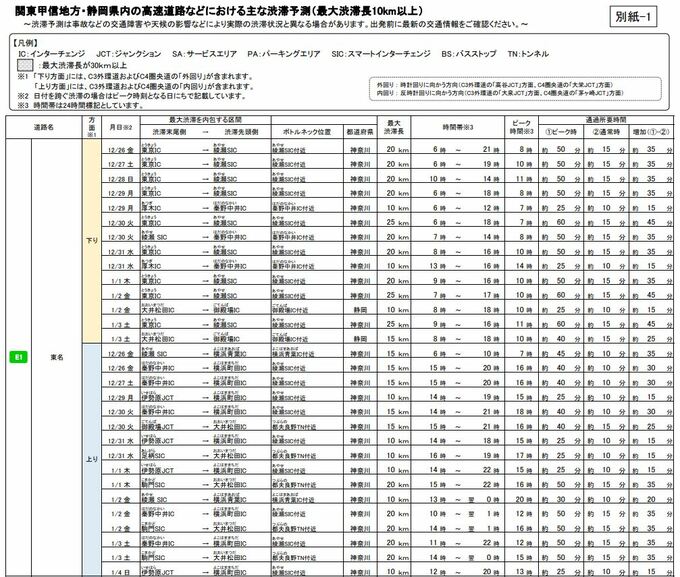Screen dimensions: 680x577
Task: Click the blue 上り direction cell
Action: tap(91, 460)
